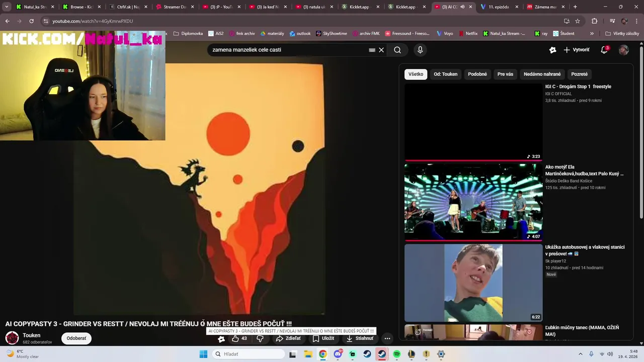The height and width of the screenshot is (362, 644).
Task: Open the tab search dropdown arrow
Action: [7, 7]
